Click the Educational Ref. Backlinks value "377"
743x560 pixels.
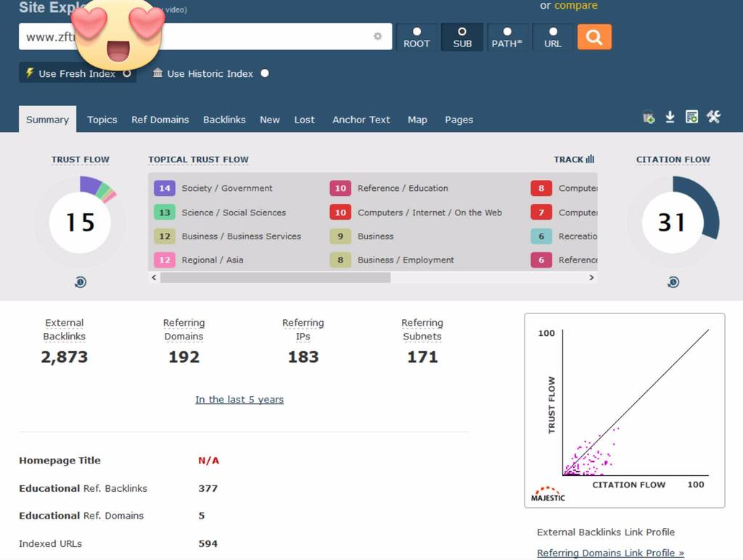[208, 488]
